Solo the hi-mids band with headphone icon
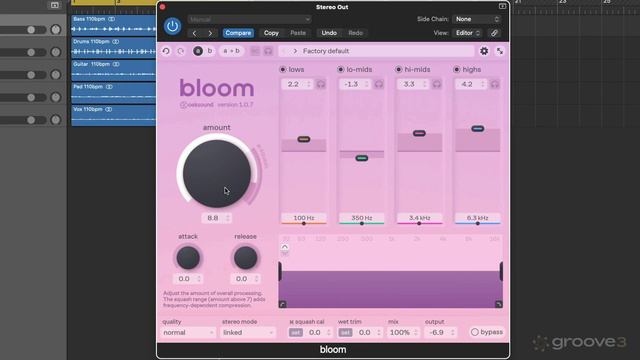 (437, 84)
